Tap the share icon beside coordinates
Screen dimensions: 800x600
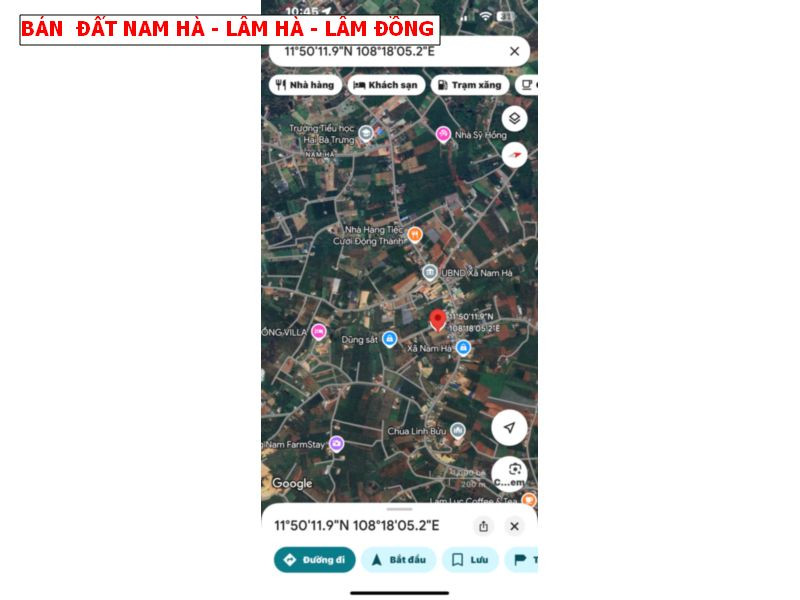(483, 526)
